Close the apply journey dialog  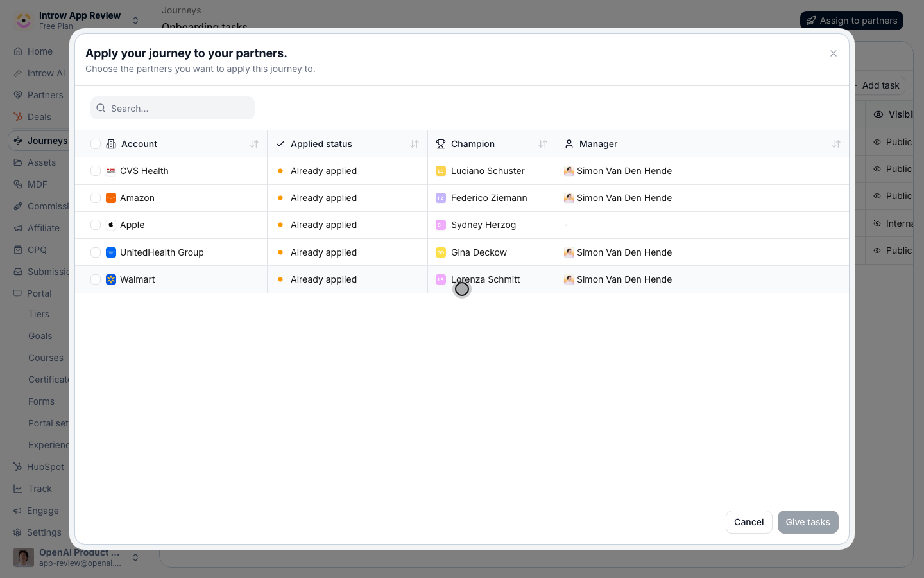click(x=834, y=53)
